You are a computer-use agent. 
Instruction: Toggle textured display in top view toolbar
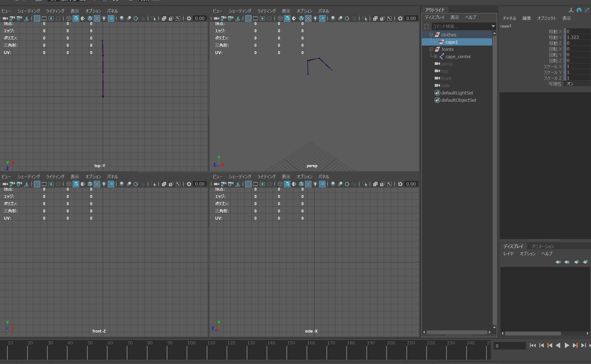click(97, 18)
